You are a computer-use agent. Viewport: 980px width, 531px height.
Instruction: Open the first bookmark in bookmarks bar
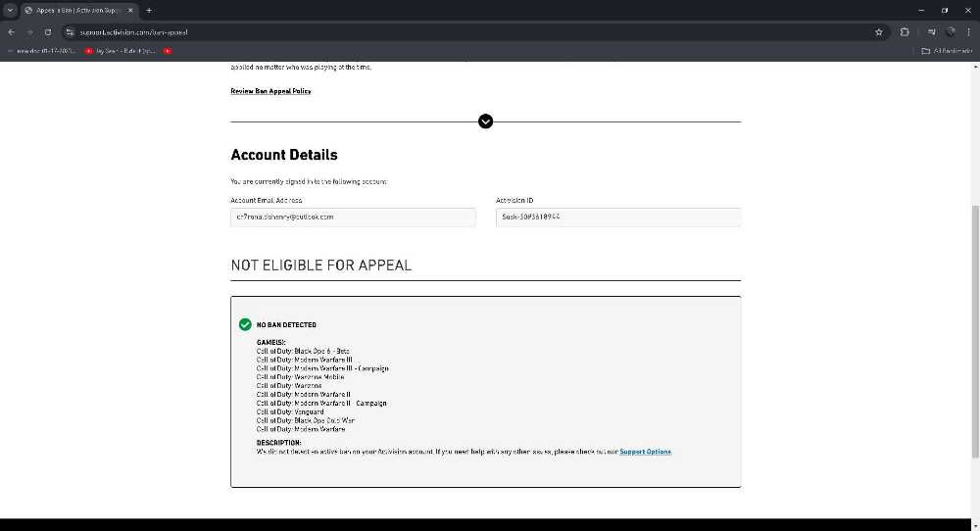tap(41, 51)
